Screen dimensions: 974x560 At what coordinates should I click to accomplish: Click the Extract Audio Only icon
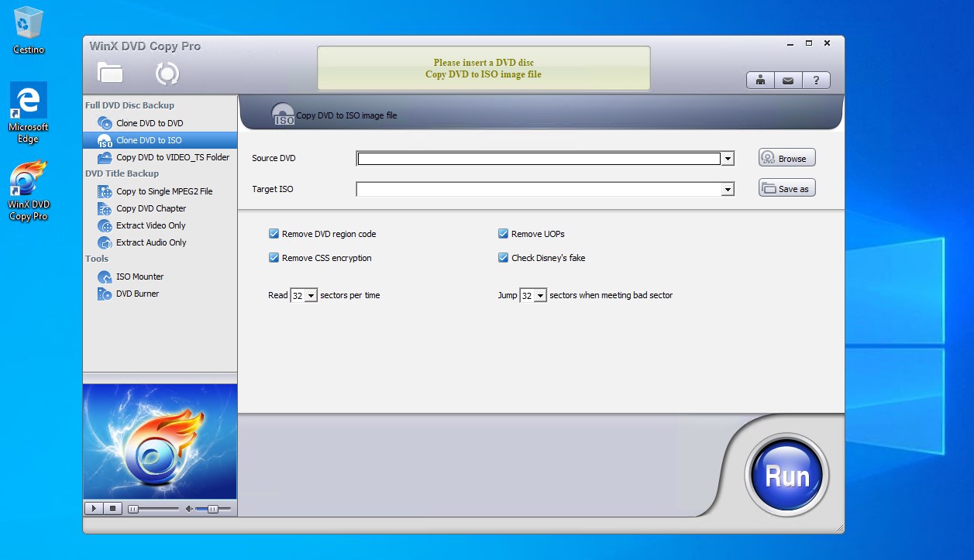tap(105, 242)
